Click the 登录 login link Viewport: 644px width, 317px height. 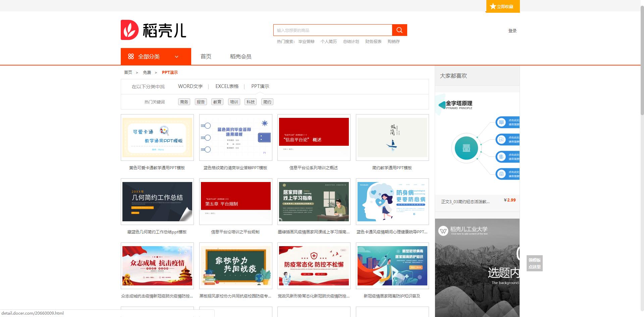click(512, 31)
